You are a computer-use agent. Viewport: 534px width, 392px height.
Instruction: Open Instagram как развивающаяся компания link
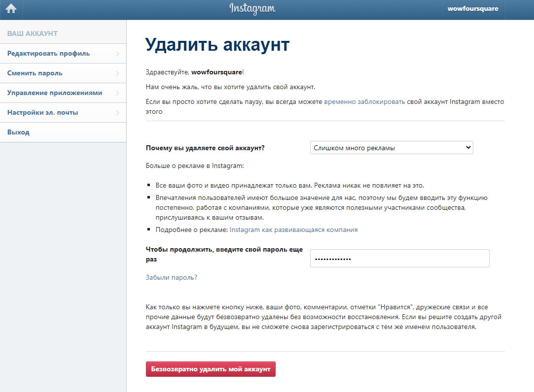293,229
